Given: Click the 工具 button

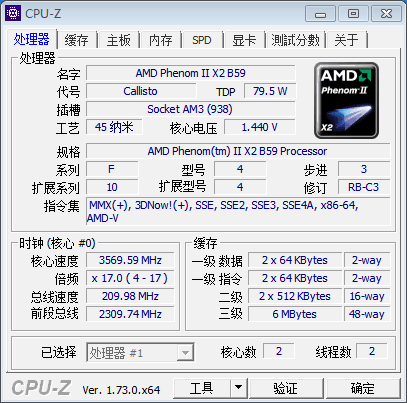Looking at the screenshot, I should [x=202, y=388].
